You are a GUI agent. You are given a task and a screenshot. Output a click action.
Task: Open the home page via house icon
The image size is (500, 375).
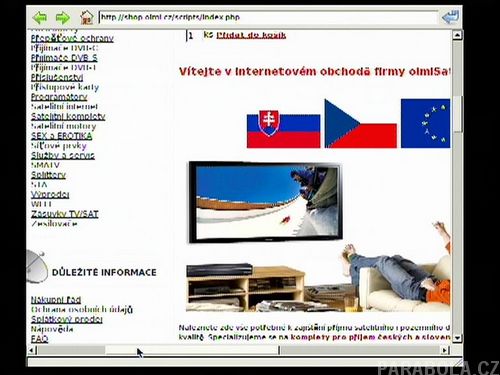[87, 17]
